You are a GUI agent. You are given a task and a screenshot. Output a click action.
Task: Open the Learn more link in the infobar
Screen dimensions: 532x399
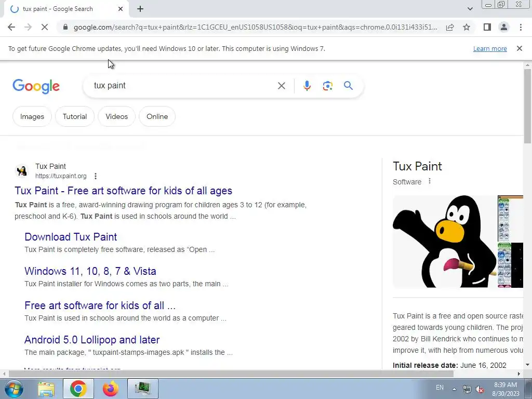pos(490,48)
